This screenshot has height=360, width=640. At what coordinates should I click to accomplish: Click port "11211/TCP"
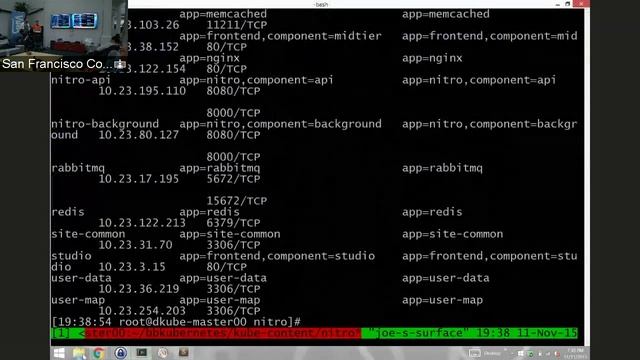click(237, 25)
